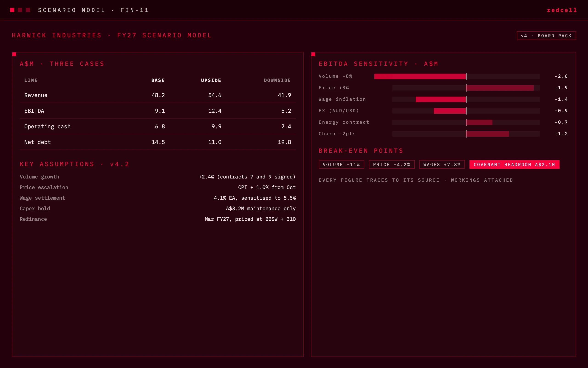
Task: Click 'CPI + 1.0% from Oct' value
Action: (267, 187)
